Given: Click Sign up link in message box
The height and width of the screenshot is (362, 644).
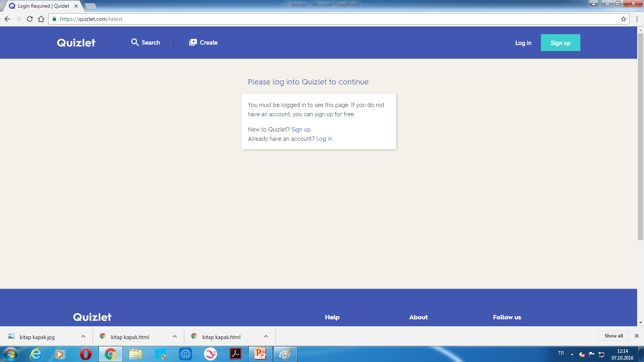Looking at the screenshot, I should click(301, 130).
